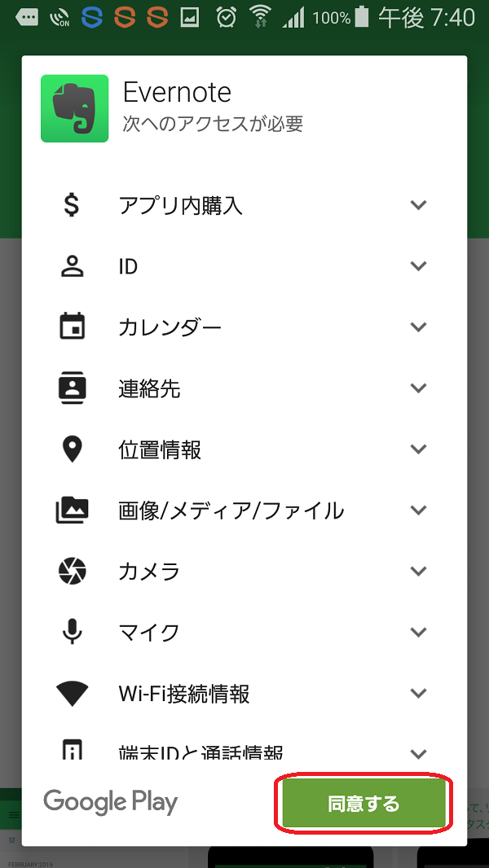Screen dimensions: 489x868
Task: Click the カメラ shutter icon
Action: 72,571
